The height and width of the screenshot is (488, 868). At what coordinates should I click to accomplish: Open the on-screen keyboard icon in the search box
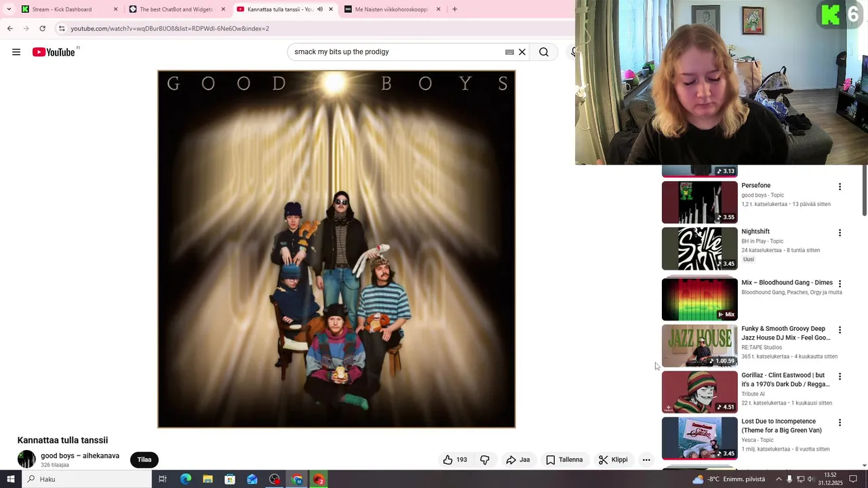coord(509,52)
